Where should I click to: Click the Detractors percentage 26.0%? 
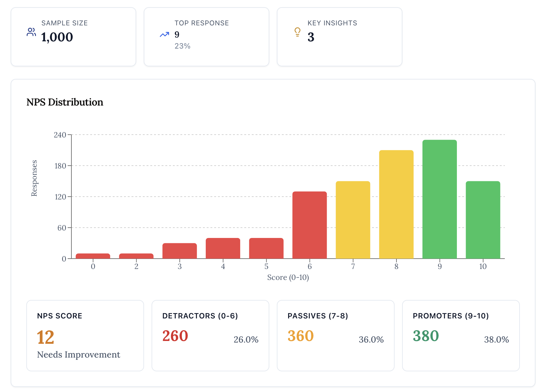click(246, 339)
